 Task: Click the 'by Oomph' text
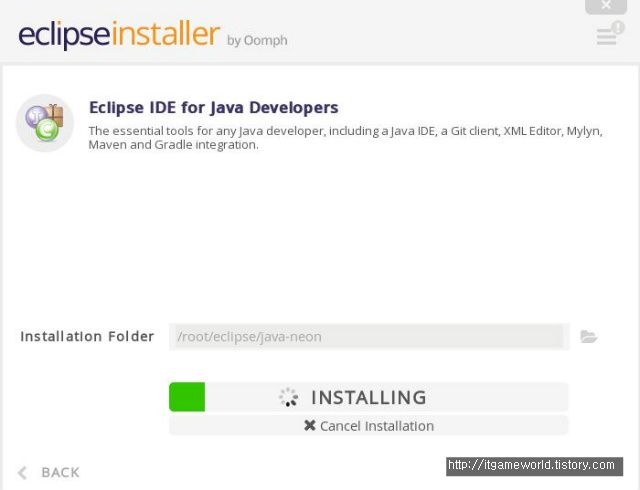click(x=257, y=40)
